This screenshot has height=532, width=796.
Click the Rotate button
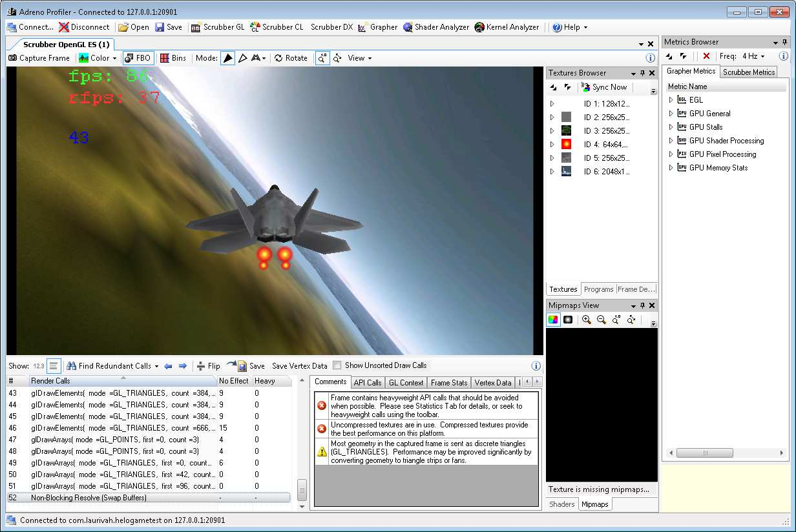point(291,58)
